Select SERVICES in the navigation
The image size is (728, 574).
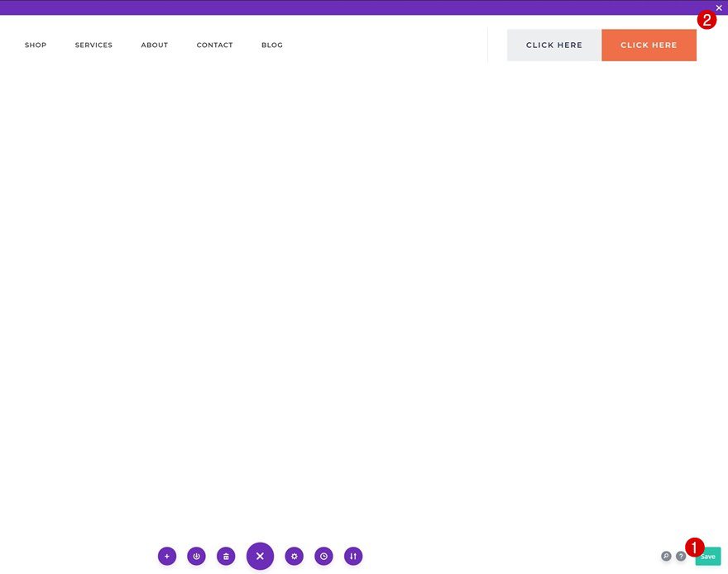[x=93, y=45]
